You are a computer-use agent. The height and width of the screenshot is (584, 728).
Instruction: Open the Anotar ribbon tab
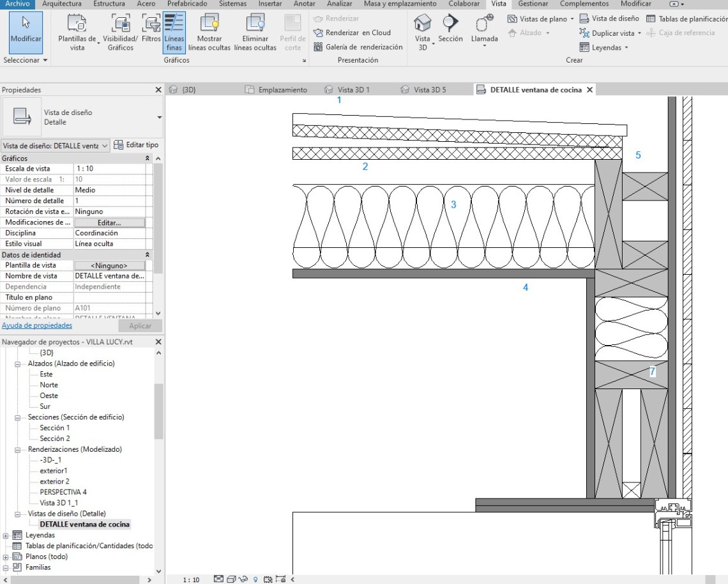(304, 4)
